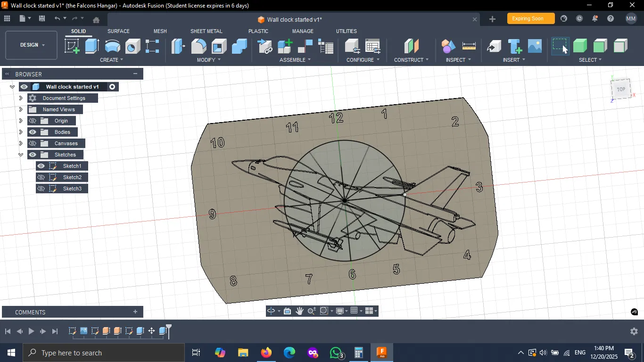Viewport: 644px width, 362px height.
Task: Add a comment with the plus button
Action: [x=135, y=312]
